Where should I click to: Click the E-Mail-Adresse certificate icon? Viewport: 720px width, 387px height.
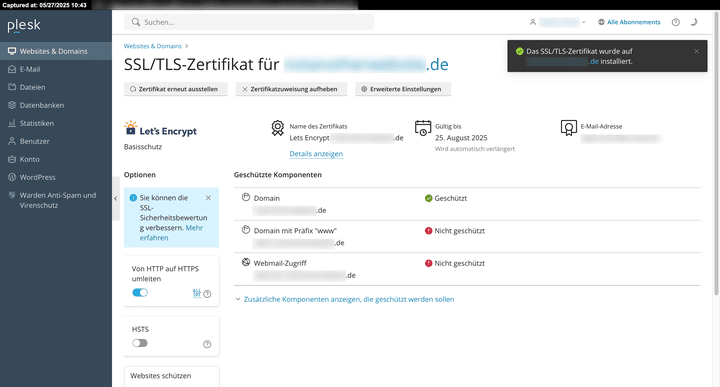[x=568, y=128]
